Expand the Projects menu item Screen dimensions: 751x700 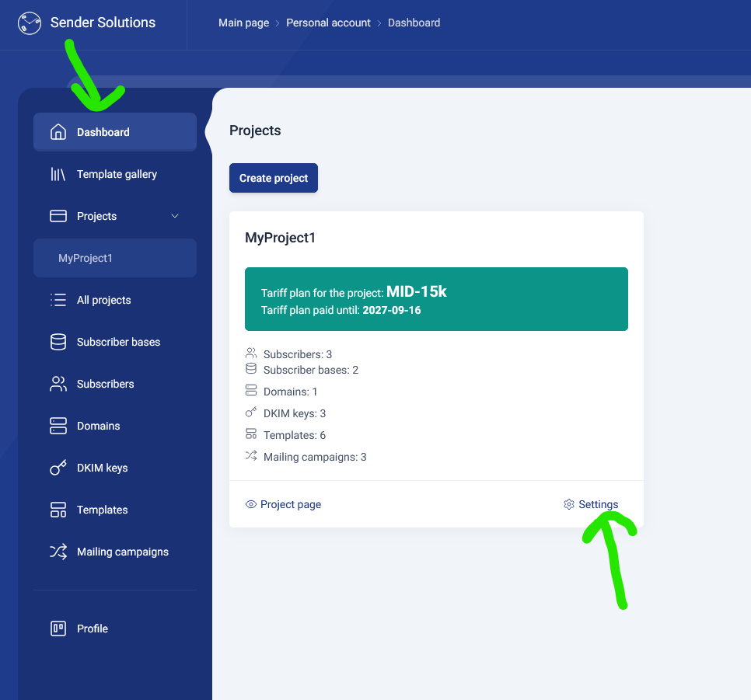[x=96, y=216]
